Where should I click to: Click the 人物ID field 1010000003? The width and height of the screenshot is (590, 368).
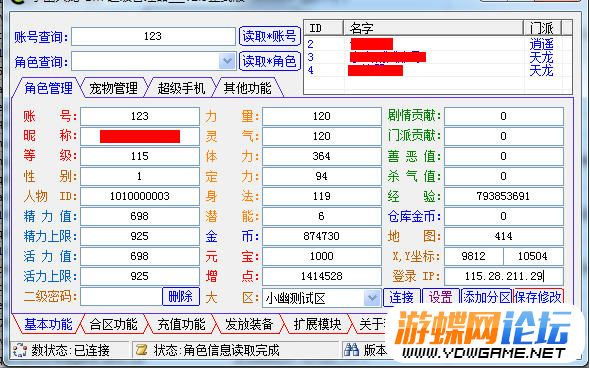(x=140, y=196)
